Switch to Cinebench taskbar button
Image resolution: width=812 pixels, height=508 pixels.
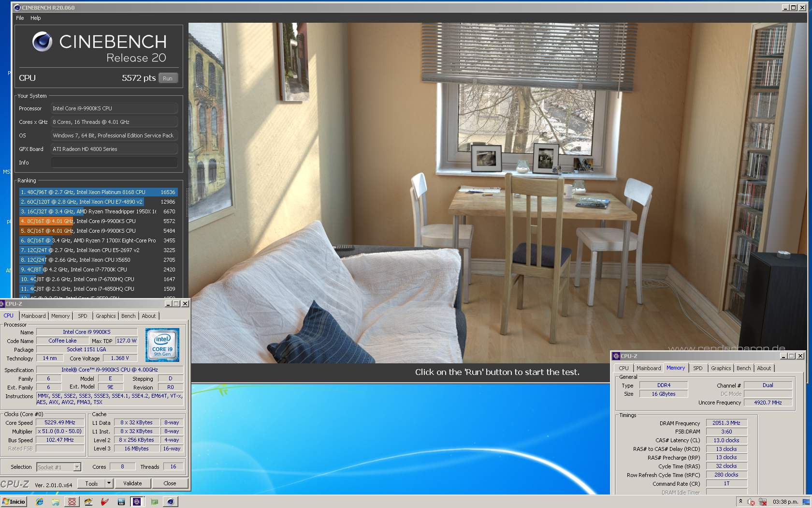tap(171, 502)
